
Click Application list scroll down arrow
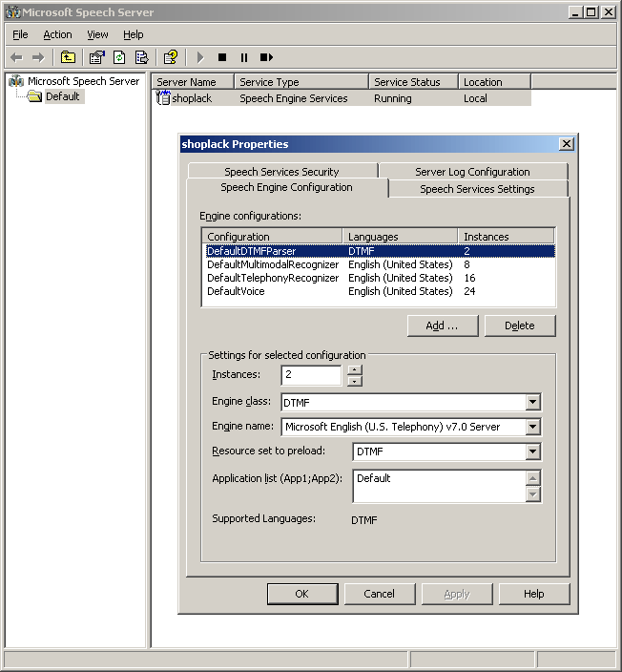(x=532, y=494)
